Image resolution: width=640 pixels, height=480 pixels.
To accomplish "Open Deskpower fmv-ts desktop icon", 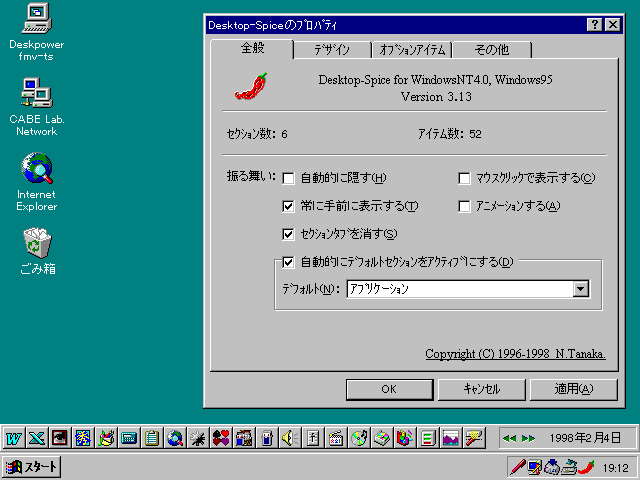I will (x=37, y=32).
